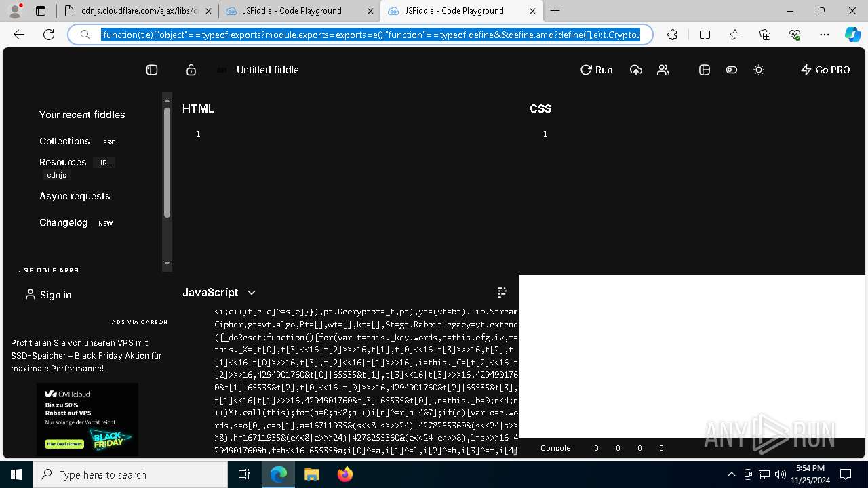The image size is (868, 488).
Task: Open Collections in the sidebar
Action: tap(64, 141)
